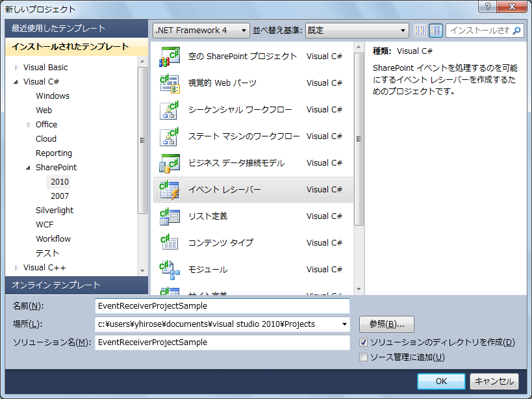Click the Visual Web Part template icon
This screenshot has height=399, width=532.
170,83
